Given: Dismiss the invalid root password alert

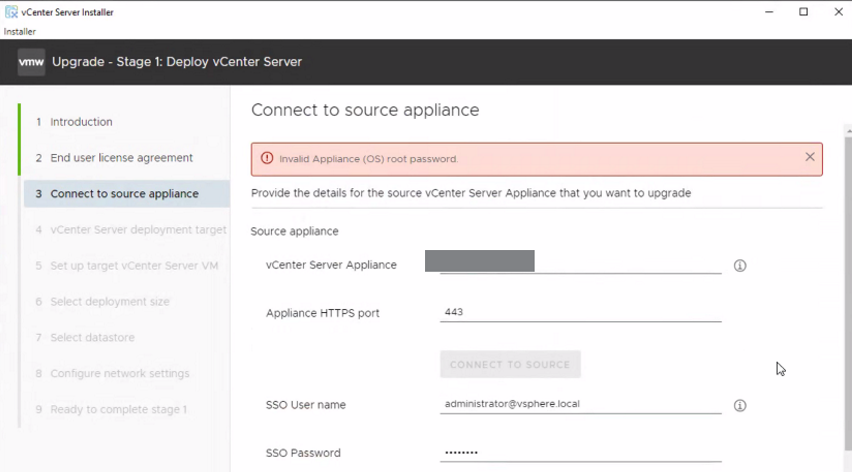Looking at the screenshot, I should [x=810, y=157].
